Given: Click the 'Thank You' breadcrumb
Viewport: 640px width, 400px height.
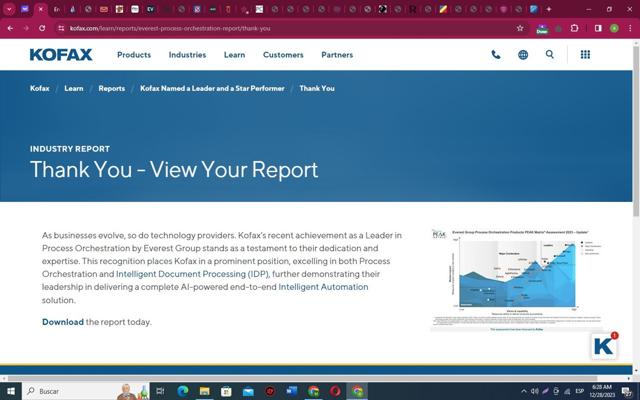Looking at the screenshot, I should 317,88.
